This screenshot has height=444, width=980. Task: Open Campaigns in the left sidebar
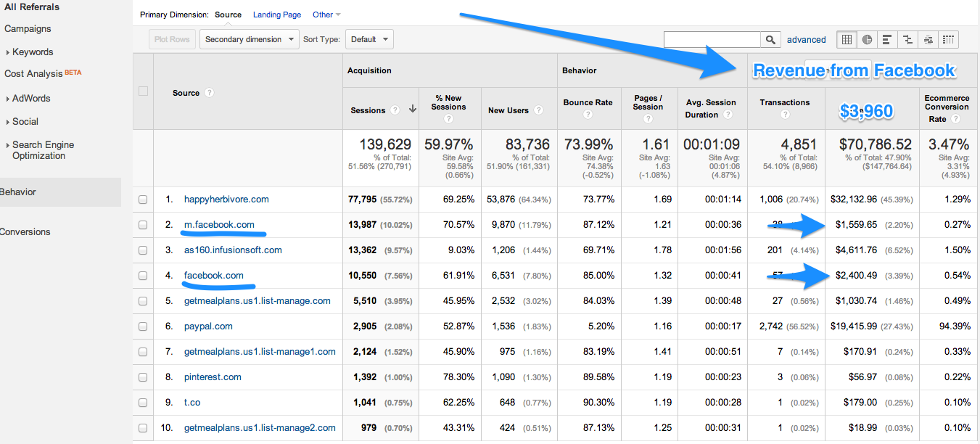[28, 29]
